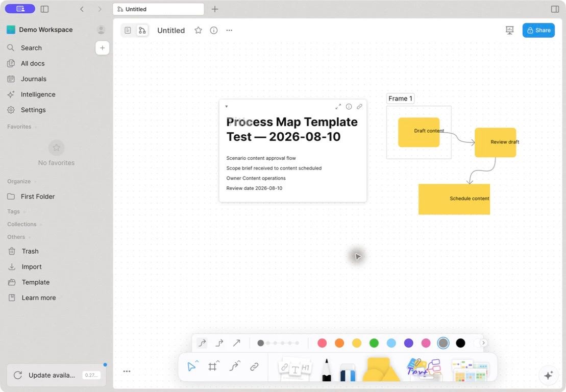The image size is (566, 392).
Task: Choose the curved connector style
Action: tap(202, 343)
